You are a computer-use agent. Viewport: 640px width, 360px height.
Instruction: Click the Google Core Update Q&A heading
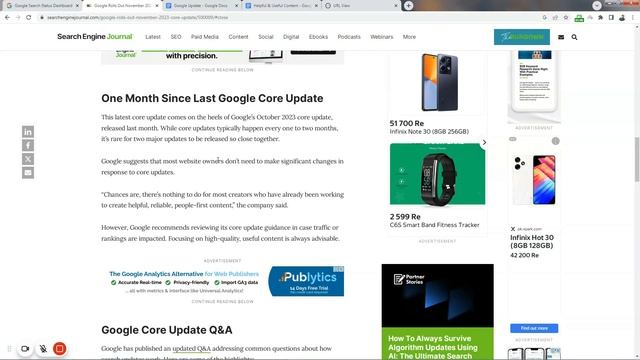click(167, 330)
